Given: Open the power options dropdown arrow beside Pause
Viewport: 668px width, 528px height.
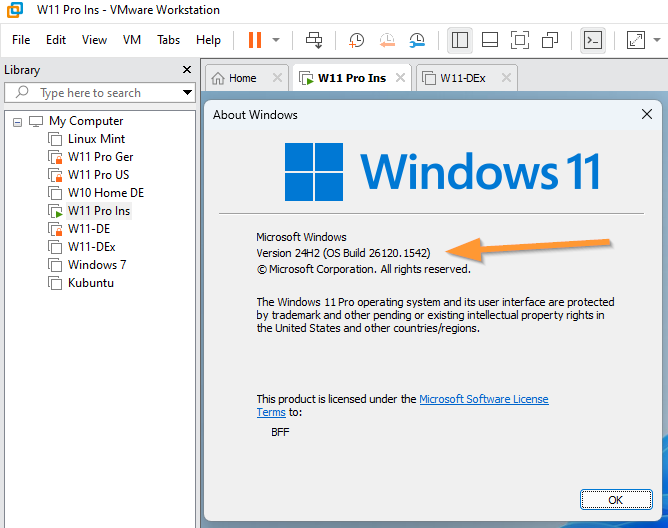Looking at the screenshot, I should (276, 40).
